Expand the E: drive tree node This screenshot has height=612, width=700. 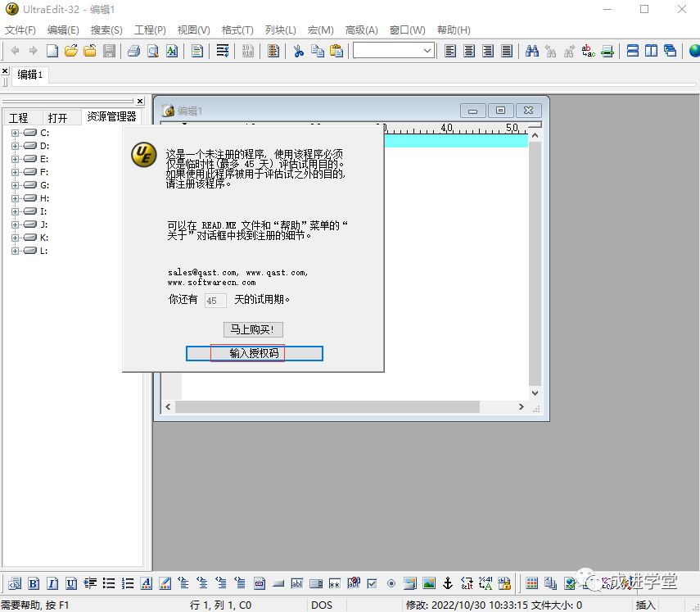coord(15,159)
